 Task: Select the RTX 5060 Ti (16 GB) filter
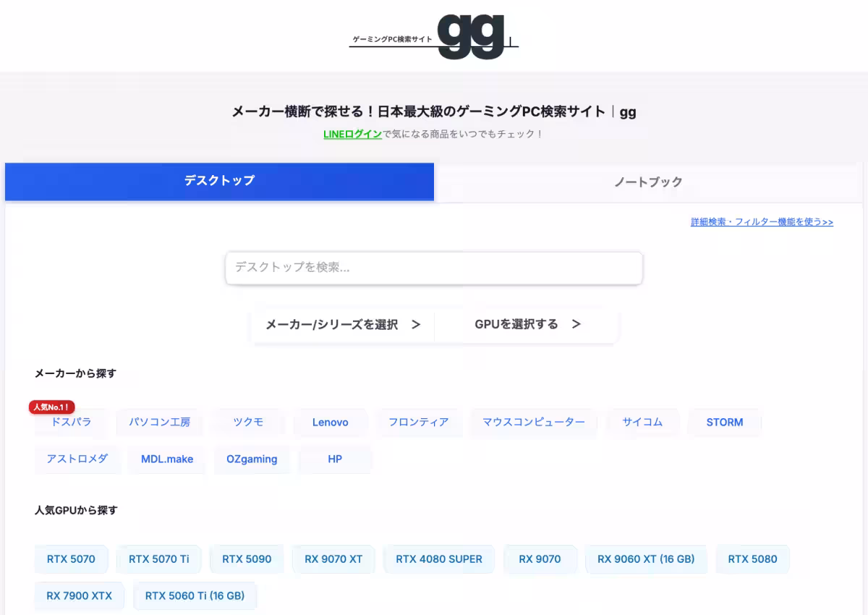[x=195, y=595]
